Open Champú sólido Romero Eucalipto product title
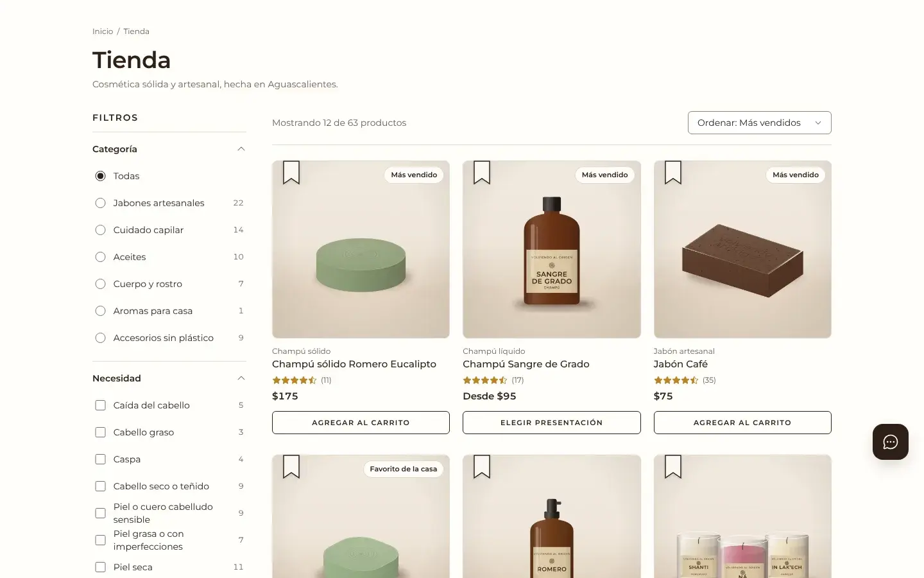The image size is (924, 578). 354,364
